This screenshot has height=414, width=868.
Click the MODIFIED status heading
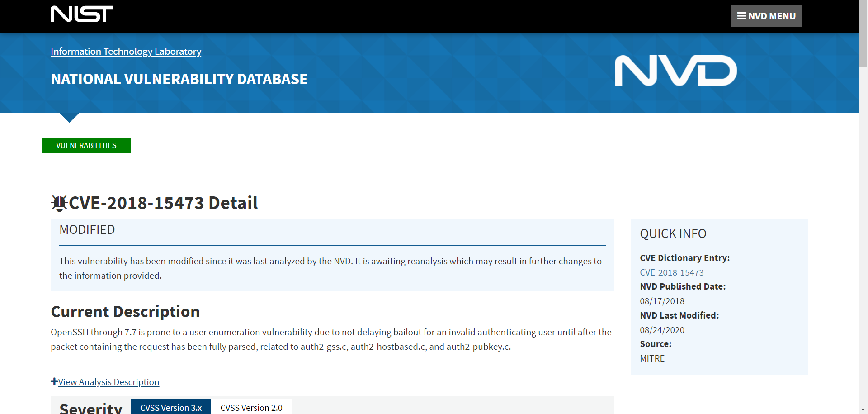click(x=87, y=230)
